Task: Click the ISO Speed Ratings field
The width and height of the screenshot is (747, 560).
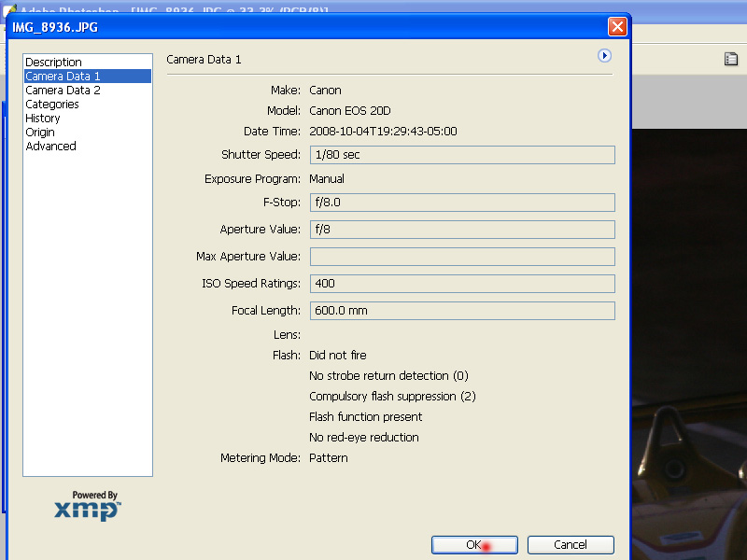Action: click(462, 284)
